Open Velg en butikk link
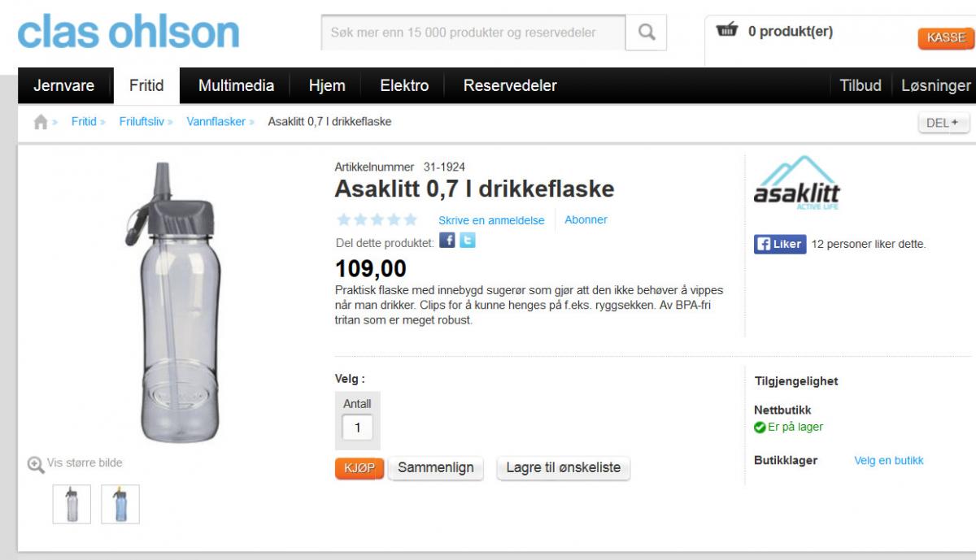This screenshot has width=976, height=560. (888, 460)
